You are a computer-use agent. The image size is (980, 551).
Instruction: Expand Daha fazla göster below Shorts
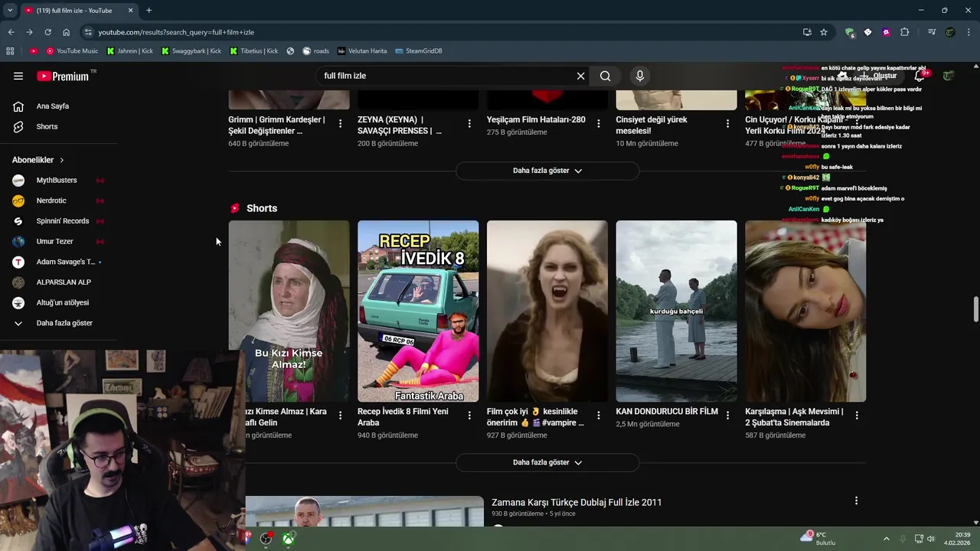(547, 462)
